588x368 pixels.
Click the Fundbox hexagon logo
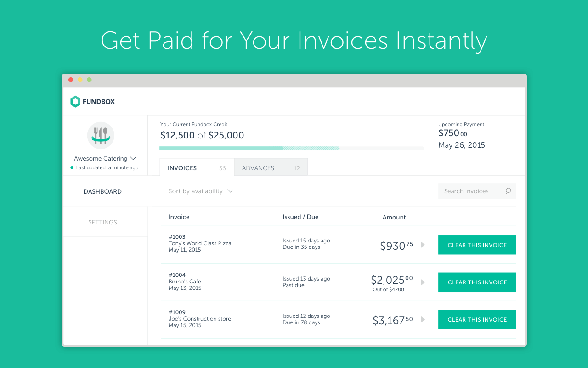(x=75, y=102)
